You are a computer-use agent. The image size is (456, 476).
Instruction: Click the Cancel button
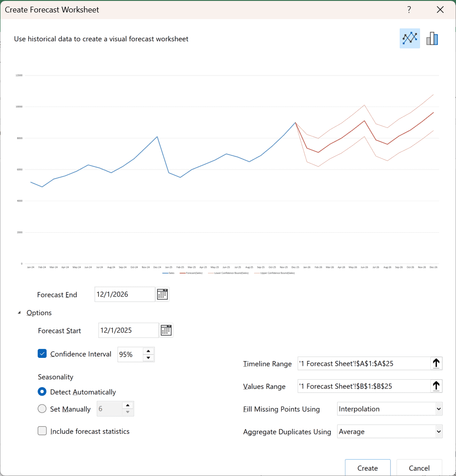click(x=419, y=468)
